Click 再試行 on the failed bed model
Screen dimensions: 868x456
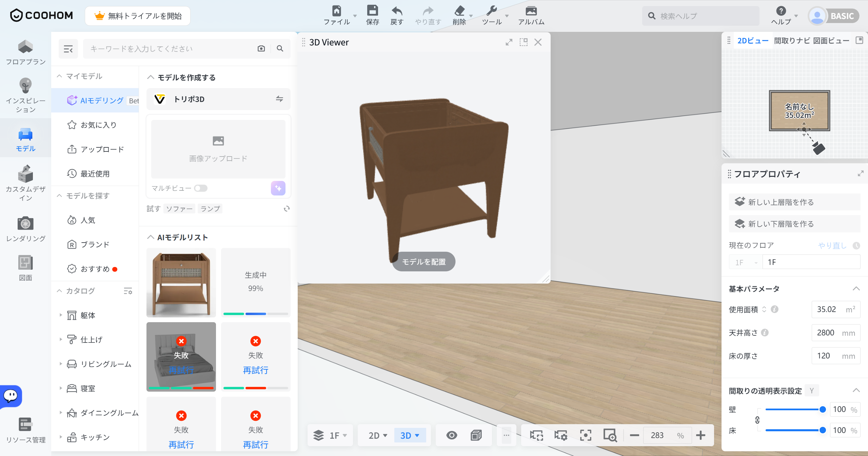click(181, 370)
